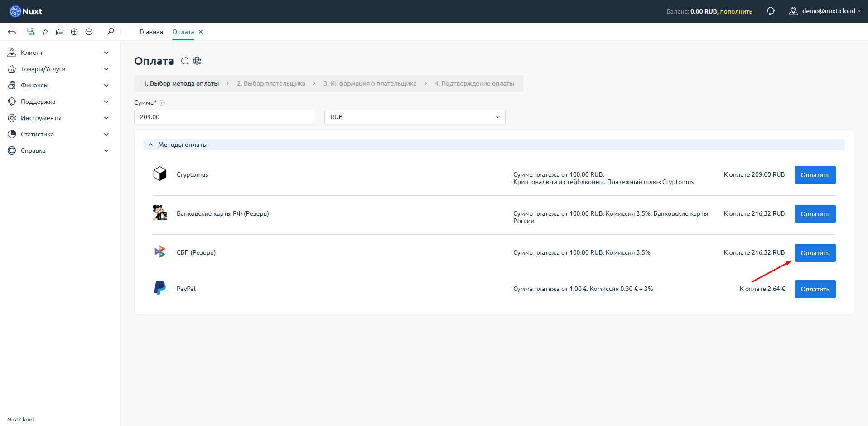
Task: Click the пополнить balance link
Action: click(736, 11)
